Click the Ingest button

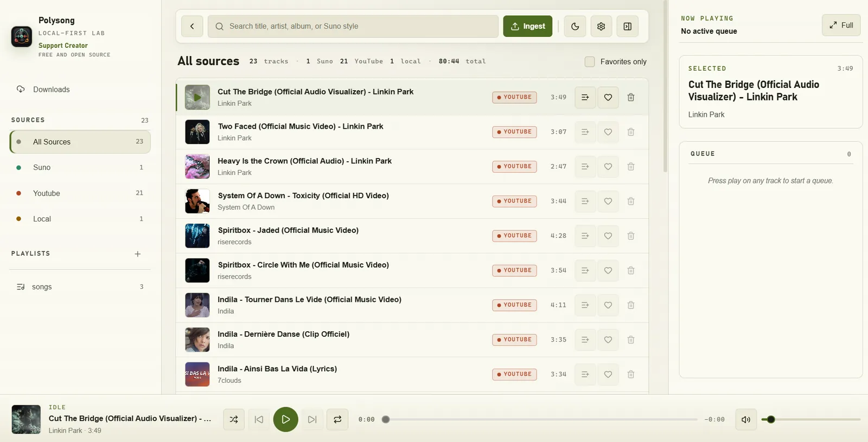528,26
